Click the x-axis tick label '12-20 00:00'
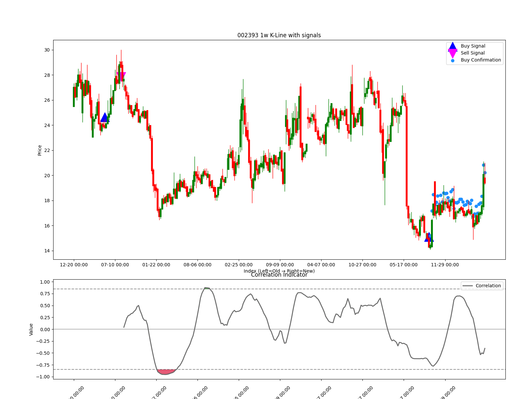 point(74,265)
